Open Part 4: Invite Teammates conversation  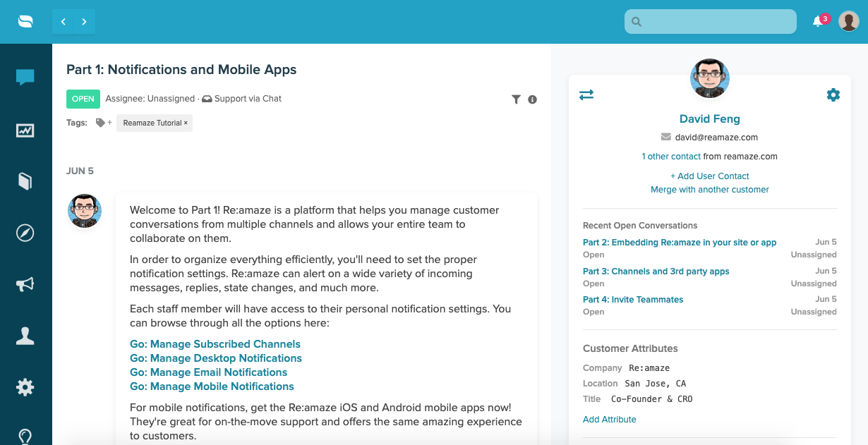(633, 300)
